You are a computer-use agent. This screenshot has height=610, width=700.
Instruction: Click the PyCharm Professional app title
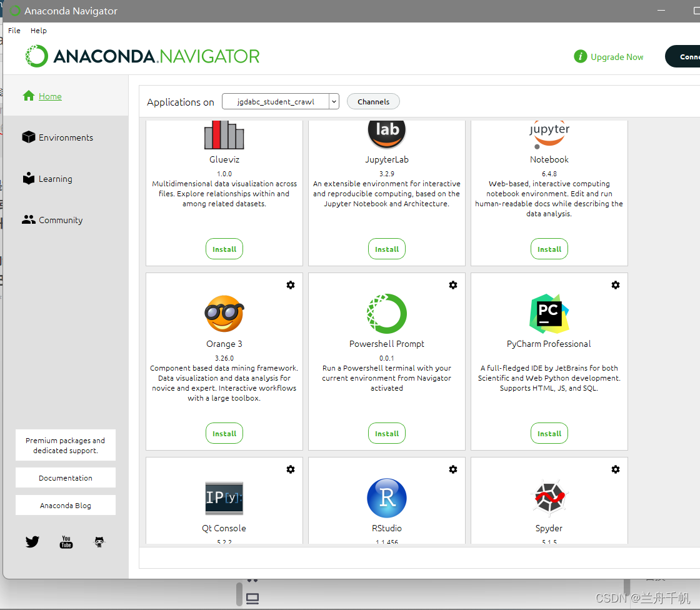[x=549, y=344]
